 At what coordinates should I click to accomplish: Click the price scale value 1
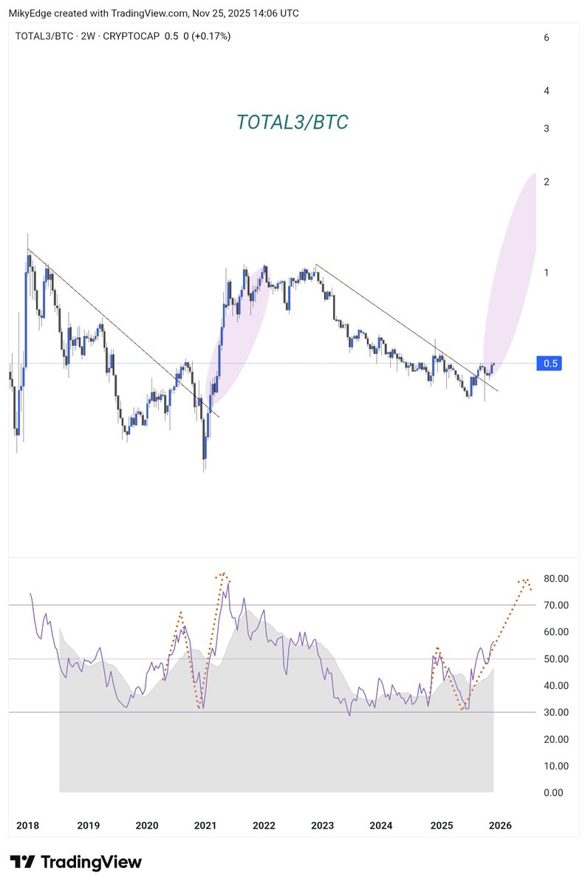(x=546, y=273)
